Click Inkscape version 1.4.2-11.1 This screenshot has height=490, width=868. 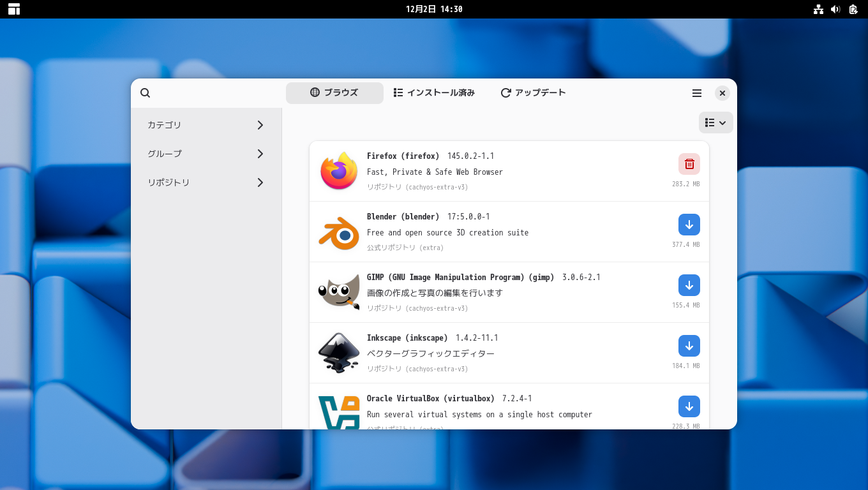477,338
